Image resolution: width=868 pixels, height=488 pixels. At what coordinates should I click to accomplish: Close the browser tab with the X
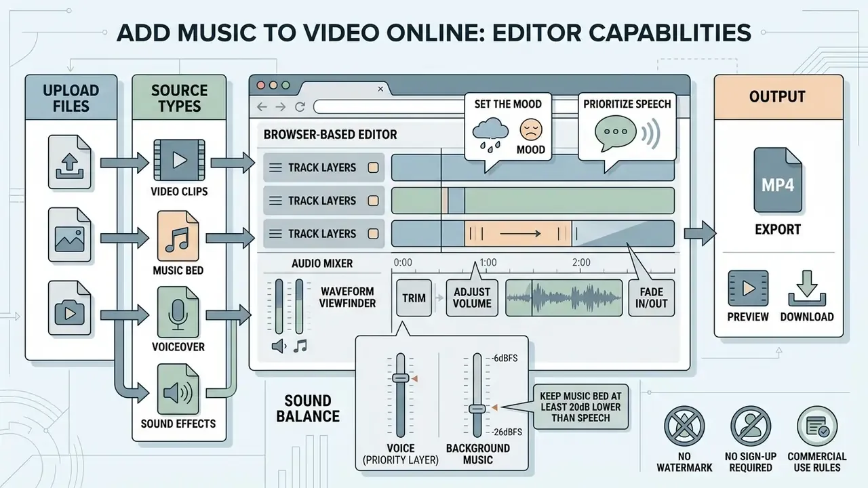click(x=380, y=88)
